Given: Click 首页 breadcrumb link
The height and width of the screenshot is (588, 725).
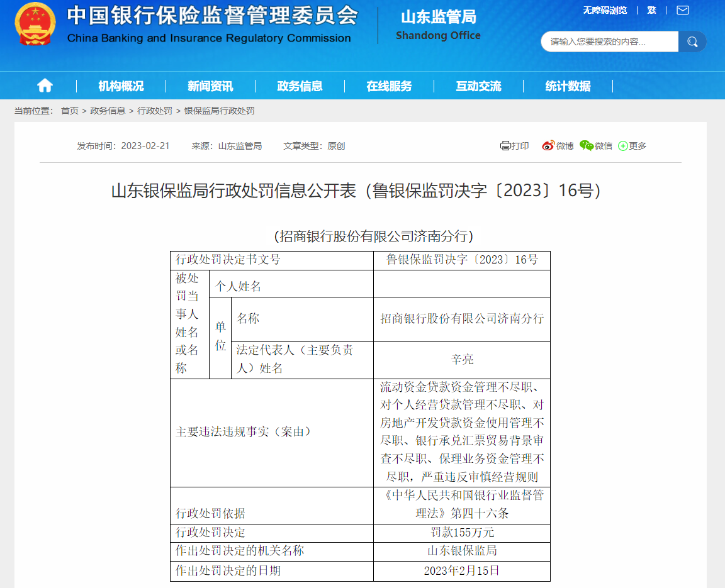Looking at the screenshot, I should pos(70,111).
